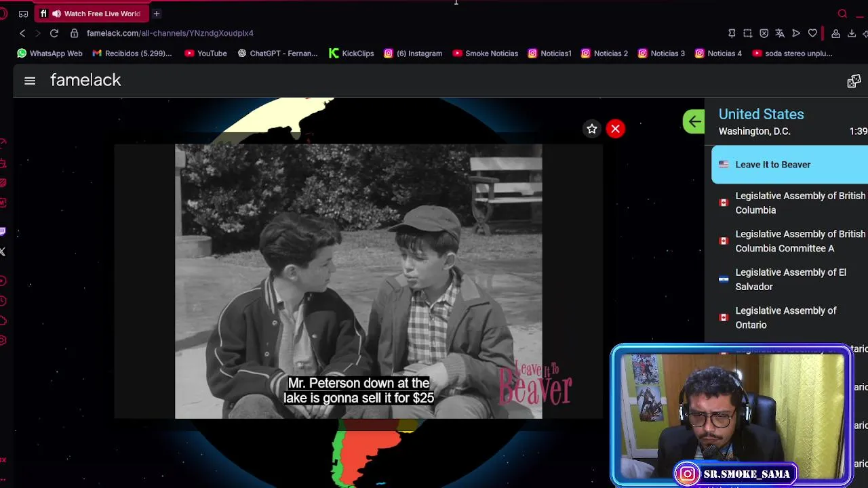Select the Watch Free Live World tab
This screenshot has height=488, width=868.
pyautogui.click(x=92, y=14)
